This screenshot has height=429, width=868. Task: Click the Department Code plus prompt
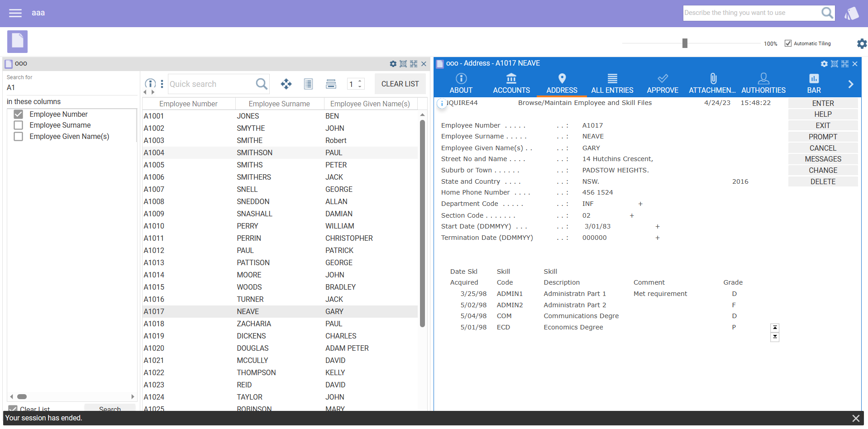click(640, 204)
